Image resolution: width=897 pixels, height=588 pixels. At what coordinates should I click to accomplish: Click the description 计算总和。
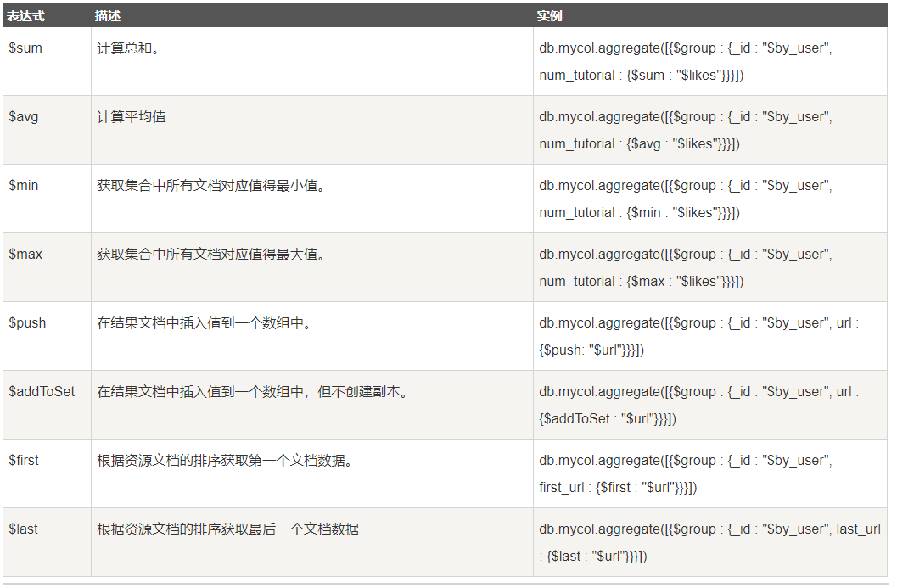[128, 48]
